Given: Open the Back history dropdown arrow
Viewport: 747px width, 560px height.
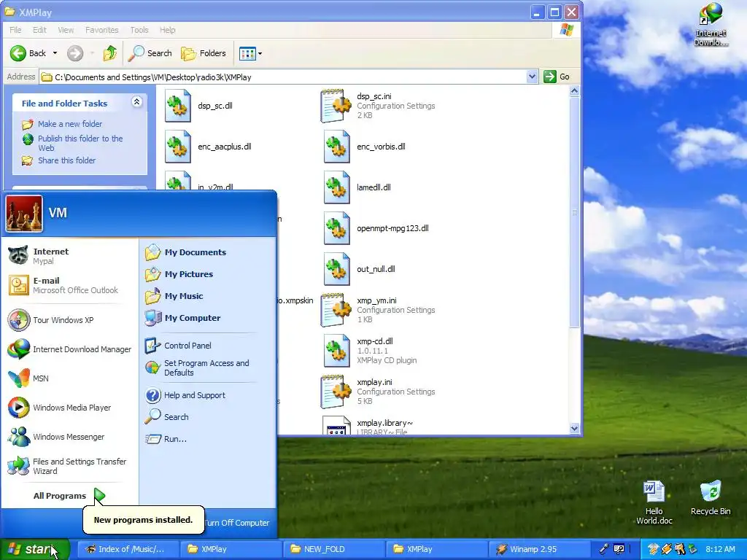Looking at the screenshot, I should [55, 53].
